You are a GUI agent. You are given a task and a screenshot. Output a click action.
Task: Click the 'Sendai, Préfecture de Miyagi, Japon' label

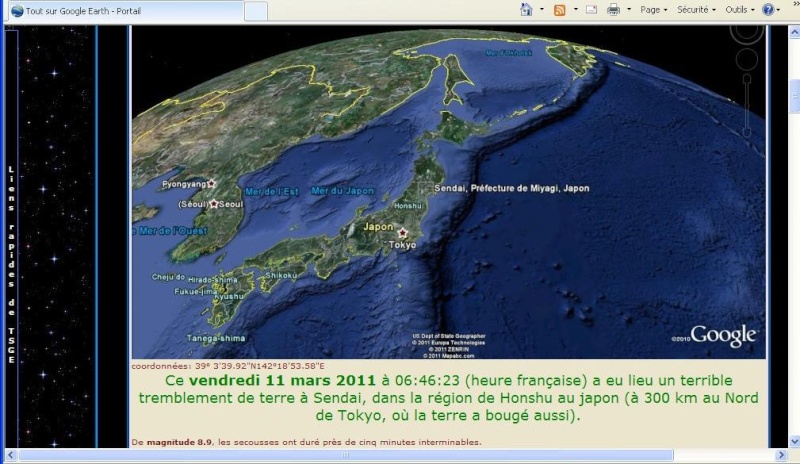click(x=512, y=188)
